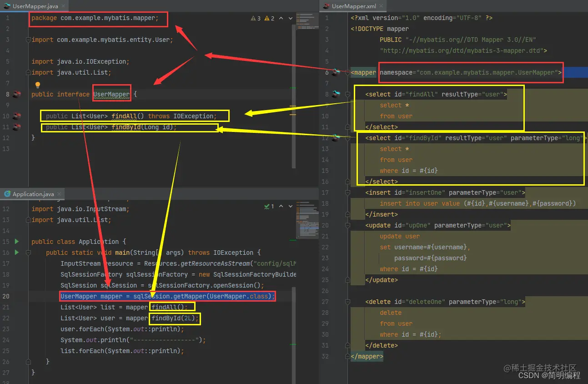Click the UserMapper interface name
This screenshot has height=384, width=588.
pyautogui.click(x=111, y=94)
